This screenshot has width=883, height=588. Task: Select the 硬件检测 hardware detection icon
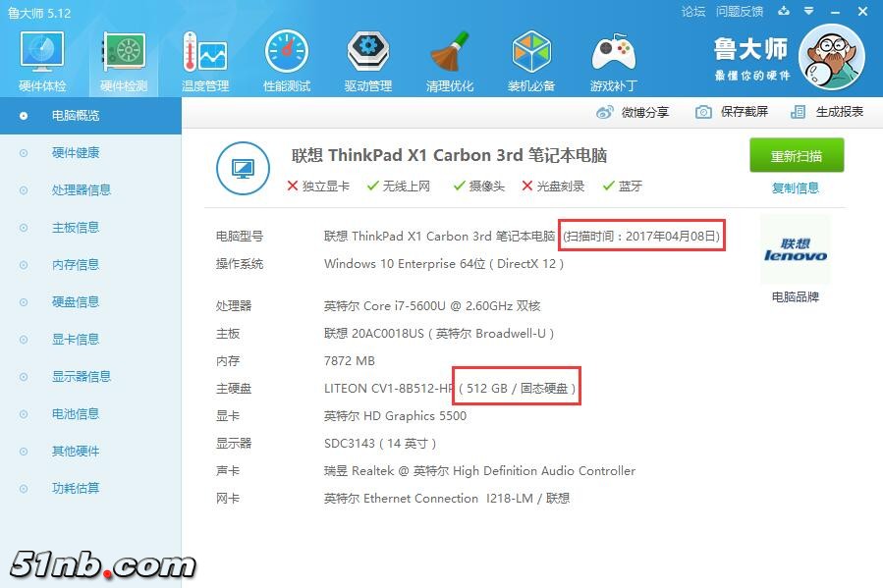click(x=124, y=59)
